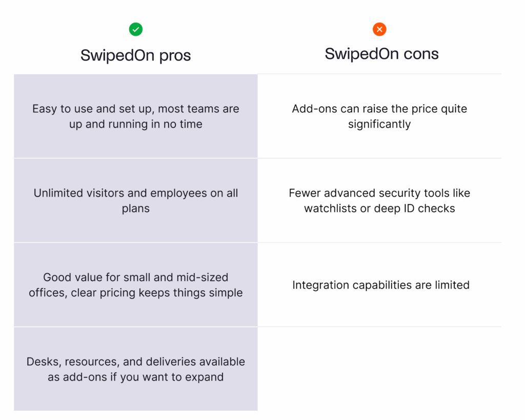Click the line "Desks, resources, and deliveries available"
525x420 pixels.
coord(135,362)
